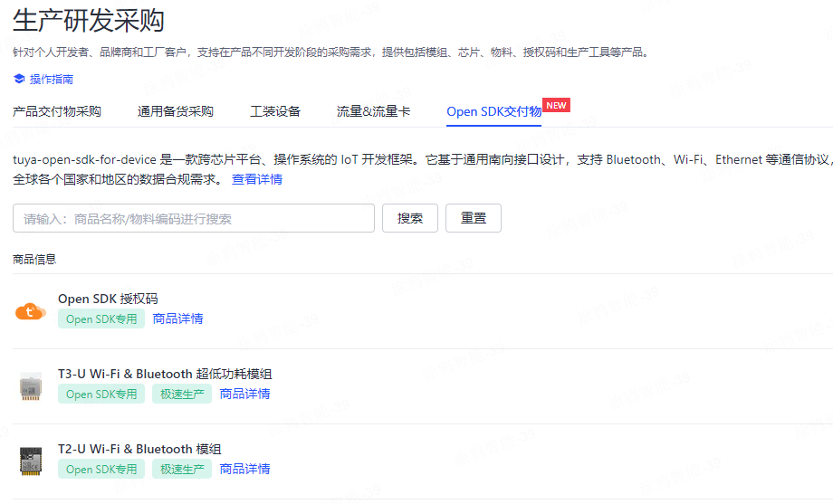Click the T2-U module thumbnail image
Viewport: 833px width, 504px height.
[x=31, y=461]
